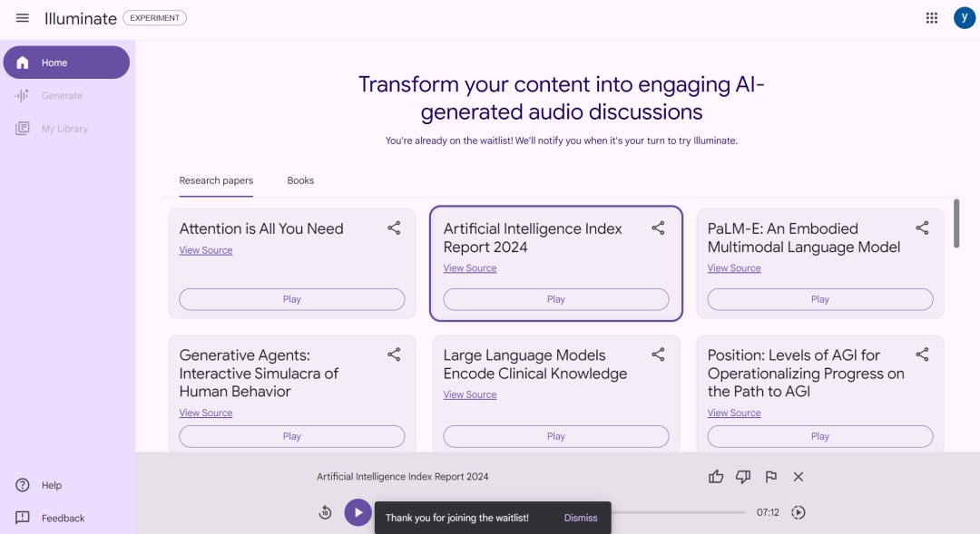Share the Attention is All You Need paper

pos(394,228)
